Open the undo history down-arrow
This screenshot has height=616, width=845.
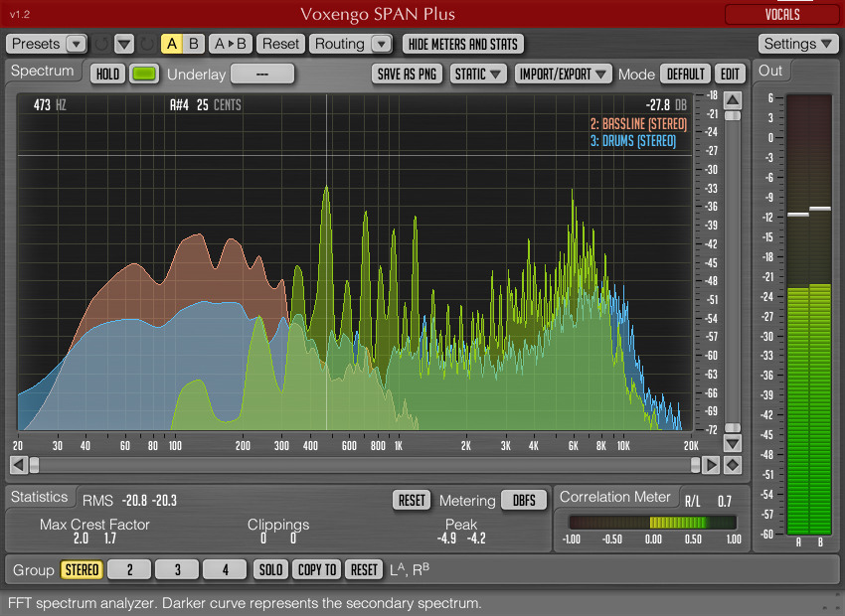(124, 44)
